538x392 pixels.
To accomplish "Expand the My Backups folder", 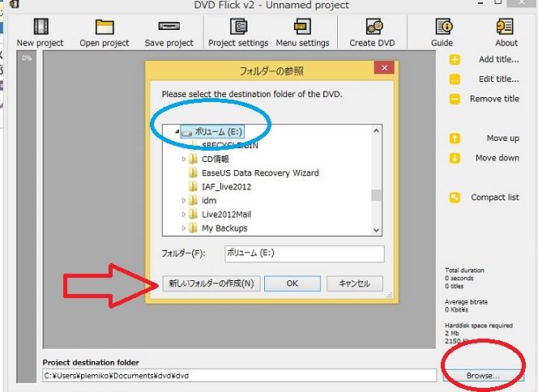I will click(x=184, y=228).
